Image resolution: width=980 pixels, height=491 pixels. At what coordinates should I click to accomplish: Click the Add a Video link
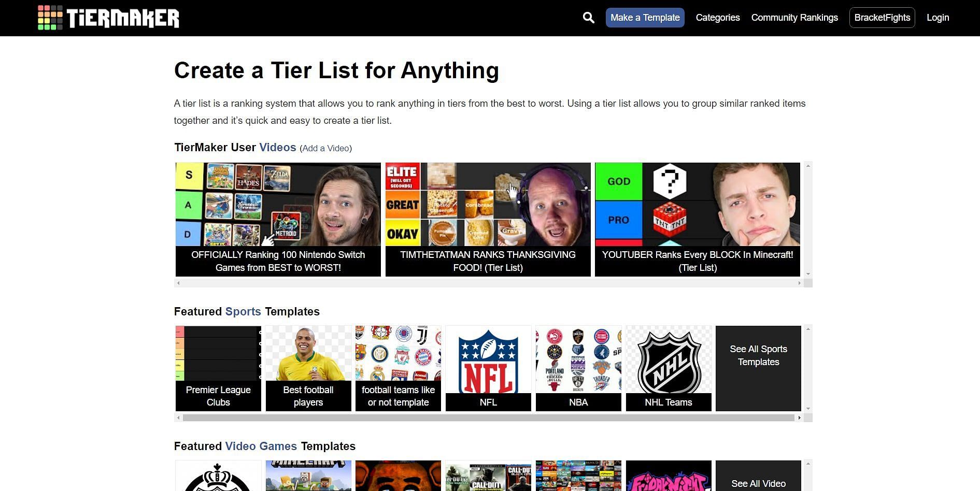tap(326, 149)
